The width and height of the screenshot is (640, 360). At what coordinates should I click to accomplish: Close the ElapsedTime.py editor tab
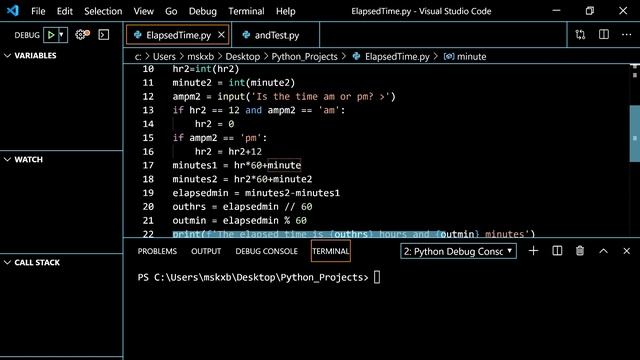click(x=221, y=35)
